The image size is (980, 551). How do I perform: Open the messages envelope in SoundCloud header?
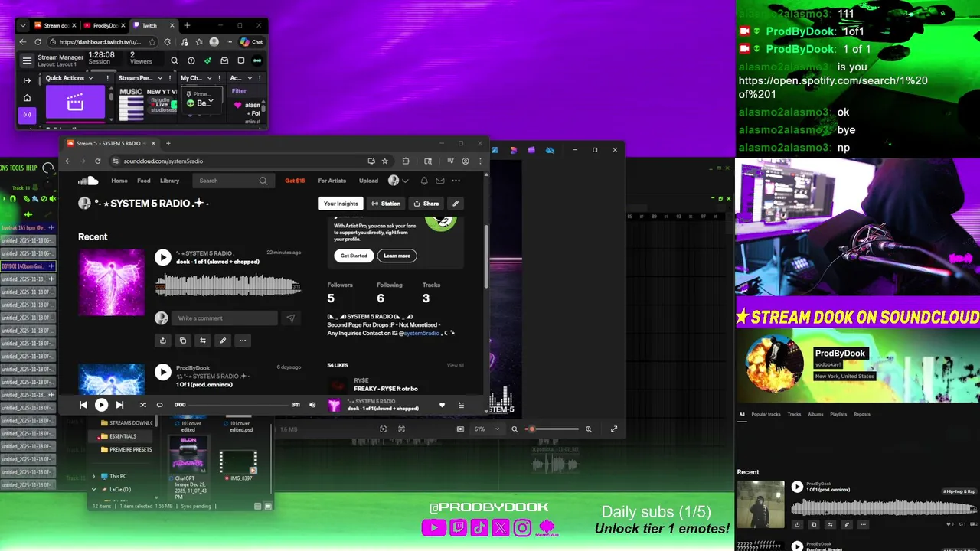(x=440, y=181)
